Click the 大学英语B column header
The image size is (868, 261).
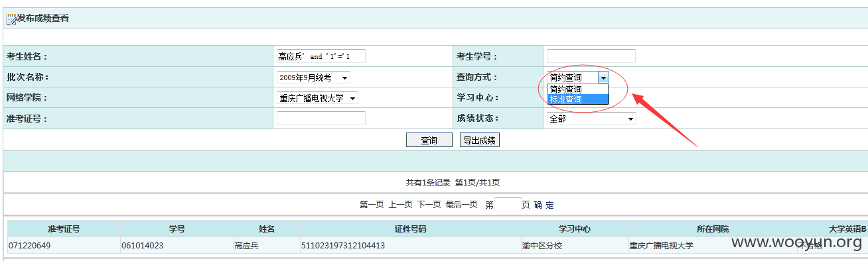[832, 229]
